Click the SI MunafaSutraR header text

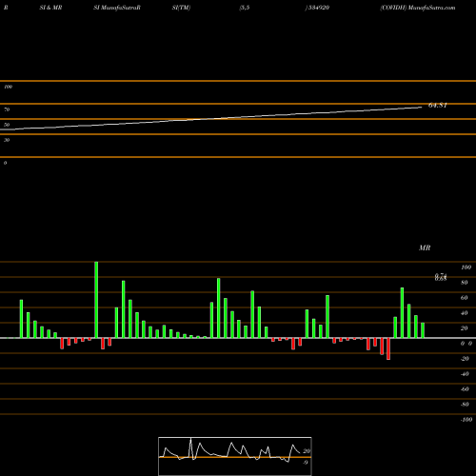[117, 8]
